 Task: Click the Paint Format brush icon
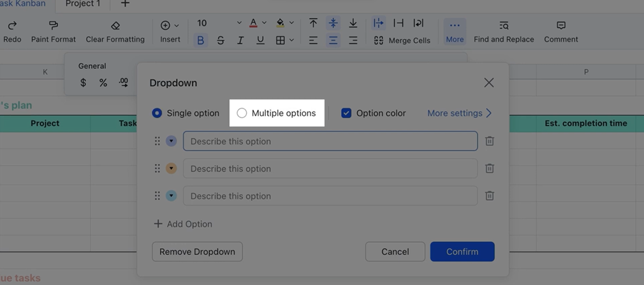pyautogui.click(x=54, y=26)
